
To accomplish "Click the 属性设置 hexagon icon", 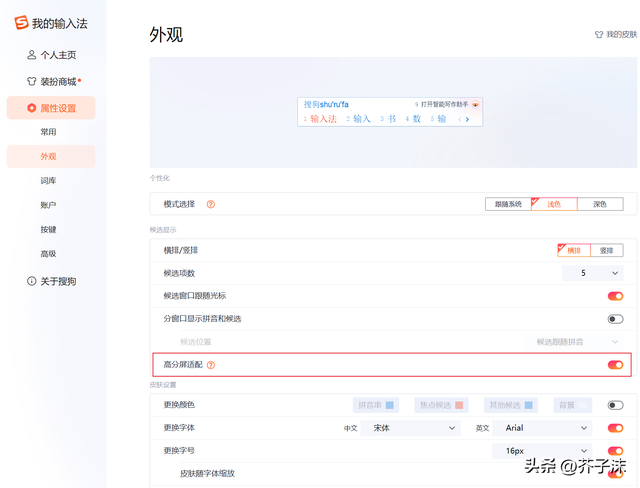I will tap(31, 108).
